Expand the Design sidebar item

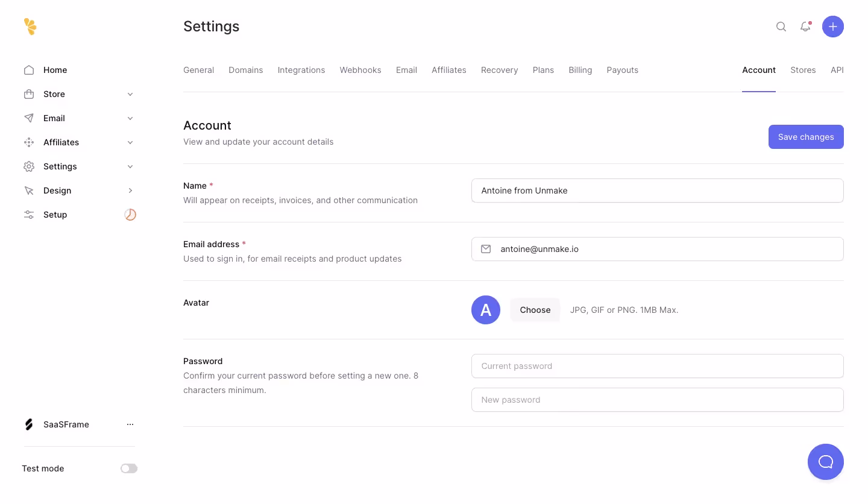coord(130,191)
